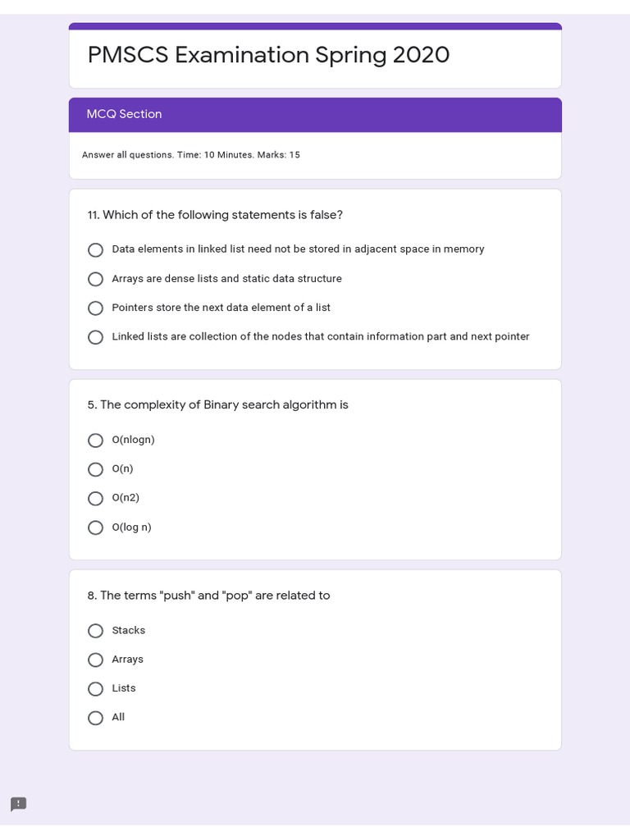Pick O(log n) as the answer
Viewport: 630px width, 840px height.
(x=96, y=527)
